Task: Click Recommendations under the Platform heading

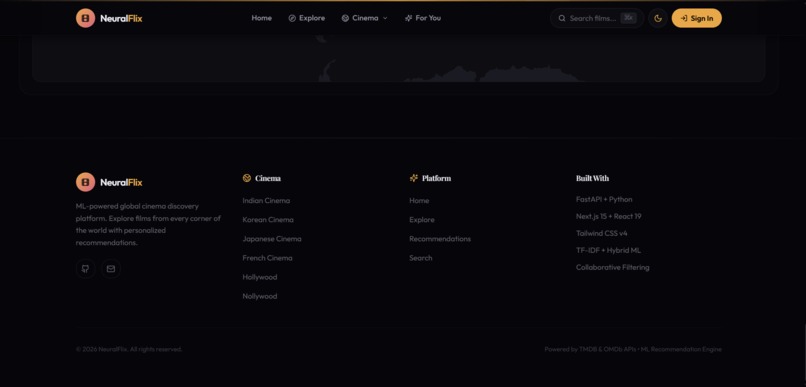Action: 440,239
